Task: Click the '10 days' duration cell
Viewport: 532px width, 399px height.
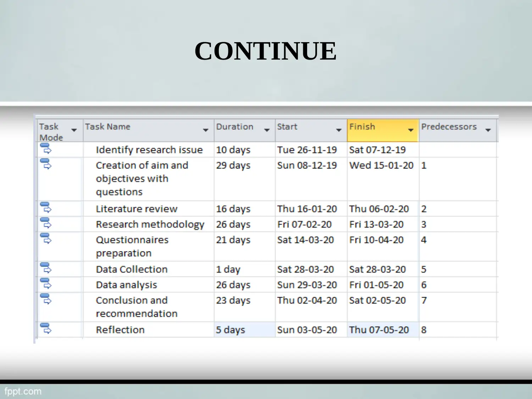Action: tap(245, 150)
